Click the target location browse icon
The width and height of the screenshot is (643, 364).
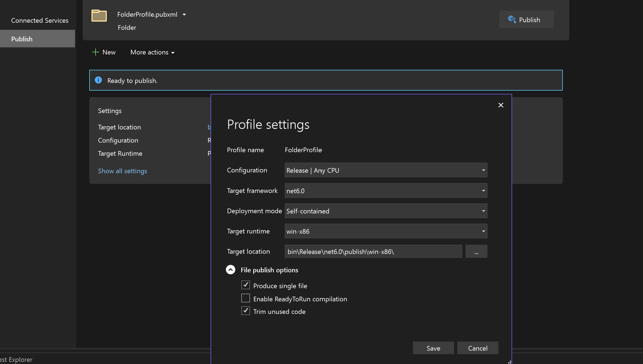point(476,251)
